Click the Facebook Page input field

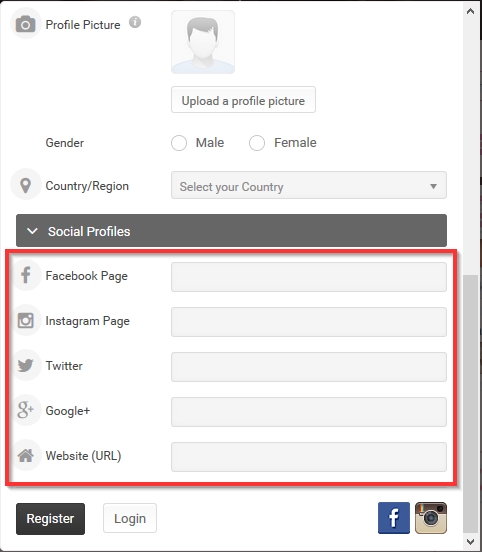point(309,277)
